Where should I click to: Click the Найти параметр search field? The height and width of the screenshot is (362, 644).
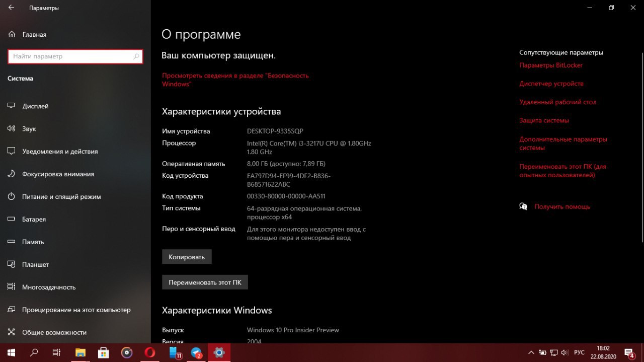[75, 56]
